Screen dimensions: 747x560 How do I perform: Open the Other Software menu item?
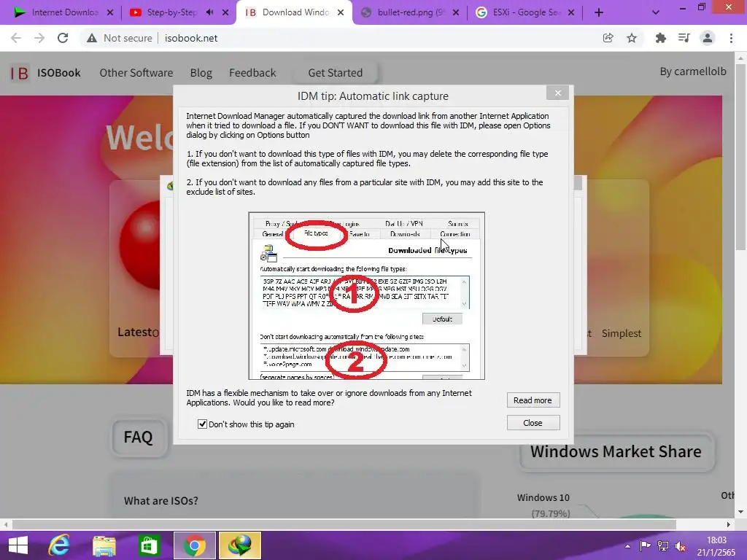click(136, 73)
